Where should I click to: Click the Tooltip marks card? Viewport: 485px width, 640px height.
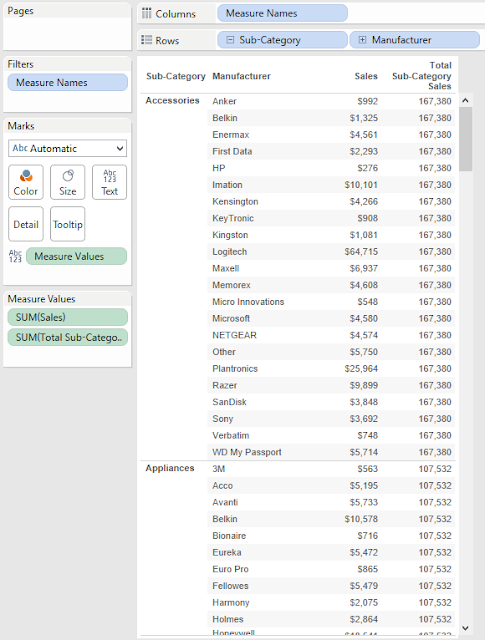pyautogui.click(x=68, y=224)
